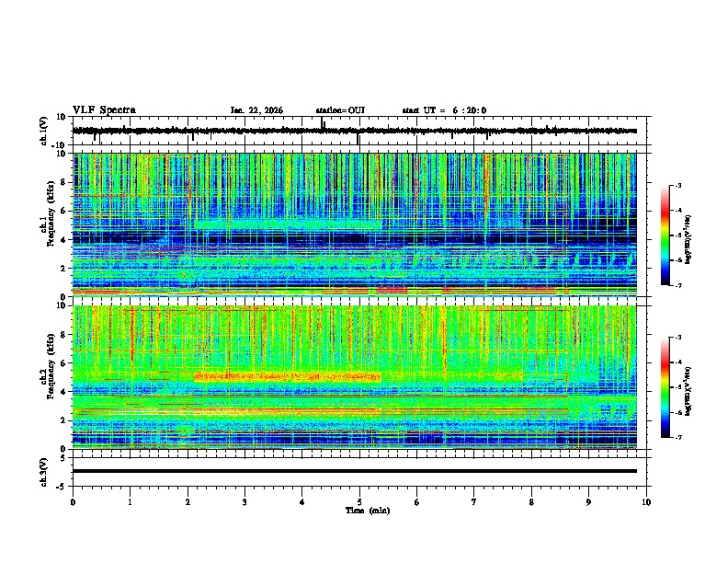728x563 pixels.
Task: Click the log(PSD) label beside ch.2 colorbar
Action: 688,391
